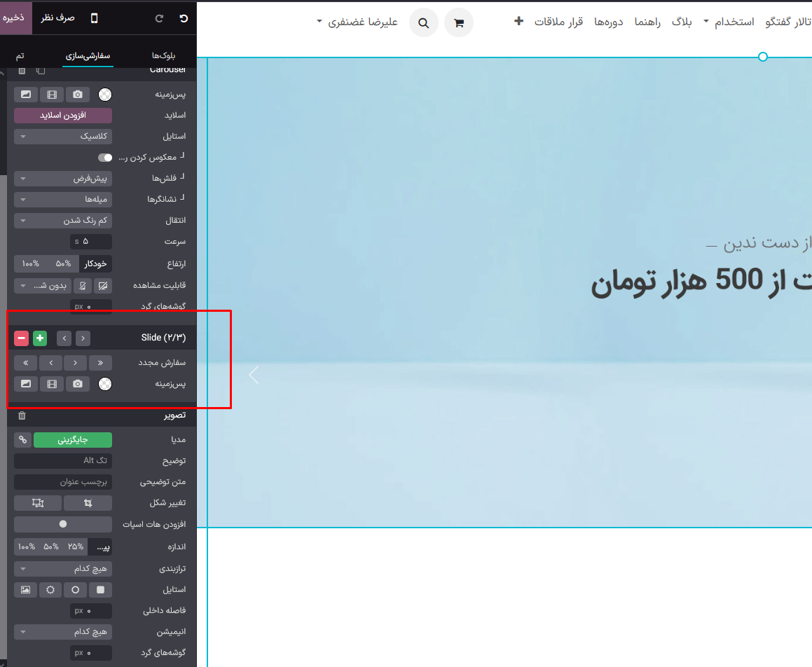Replace media with the green جایگزینی button
This screenshot has width=812, height=667.
[x=72, y=440]
